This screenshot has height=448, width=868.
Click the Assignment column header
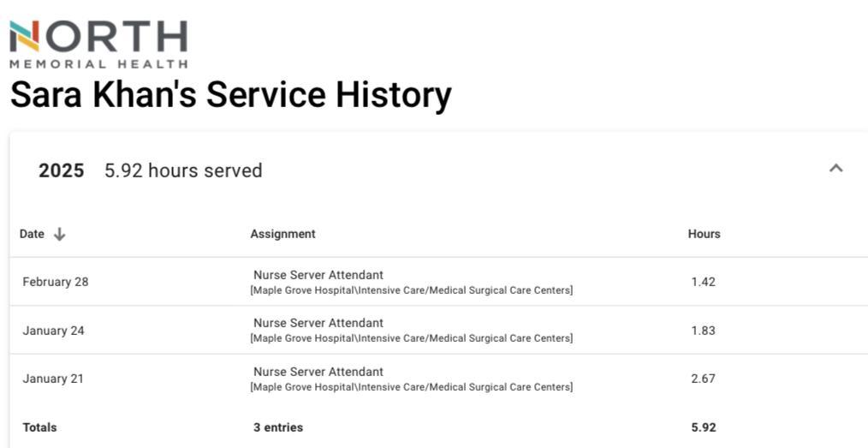click(x=282, y=234)
